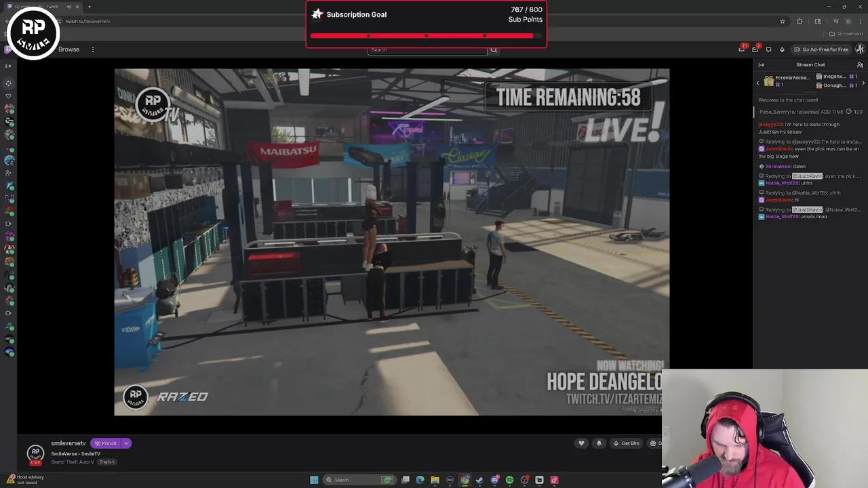Screen dimensions: 868x488
Task: Open File Explorer from the taskbar
Action: [435, 480]
